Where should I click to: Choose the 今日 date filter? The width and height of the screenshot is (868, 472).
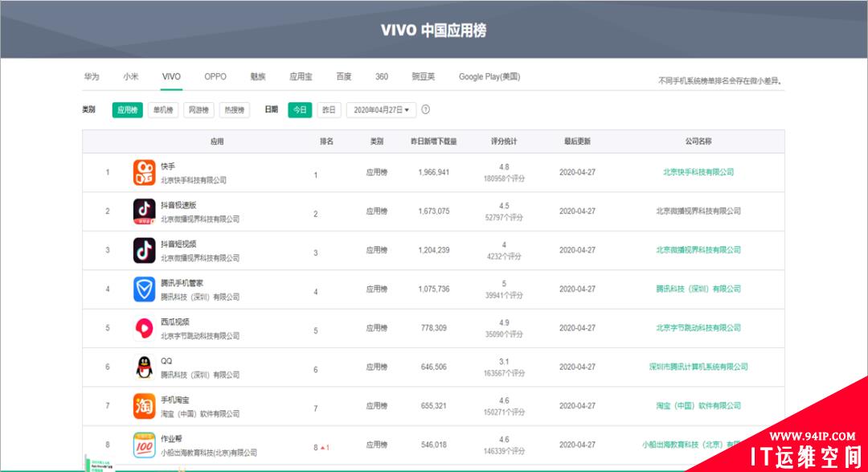(300, 109)
